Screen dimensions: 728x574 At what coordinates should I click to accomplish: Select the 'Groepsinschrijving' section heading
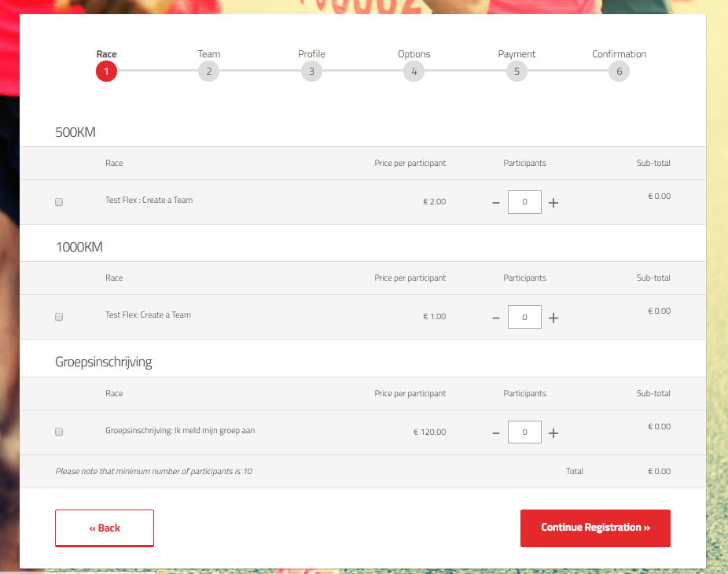(104, 362)
